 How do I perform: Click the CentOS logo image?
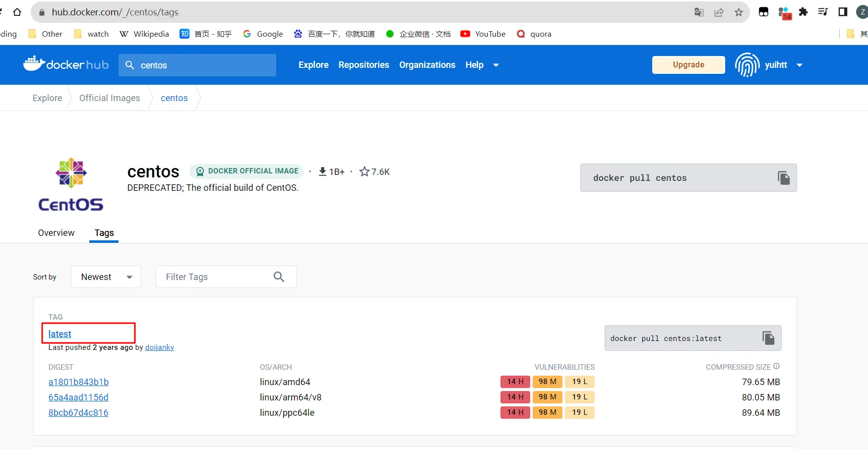(x=71, y=184)
